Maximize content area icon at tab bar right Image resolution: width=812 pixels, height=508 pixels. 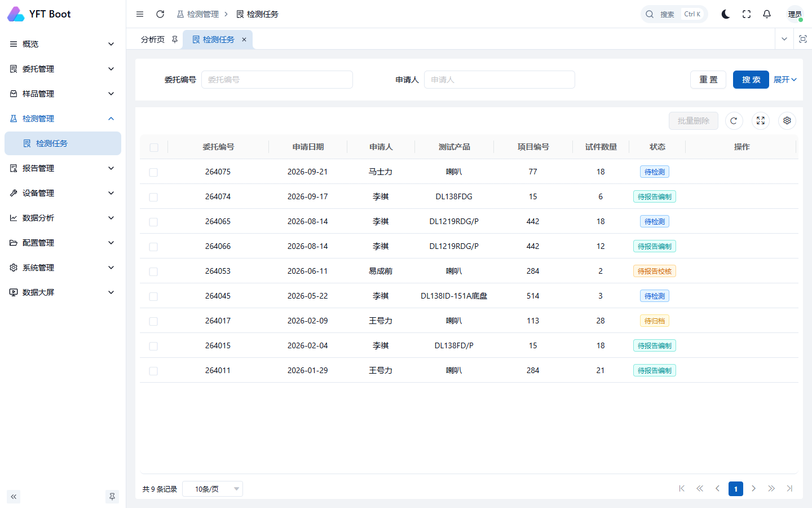803,39
